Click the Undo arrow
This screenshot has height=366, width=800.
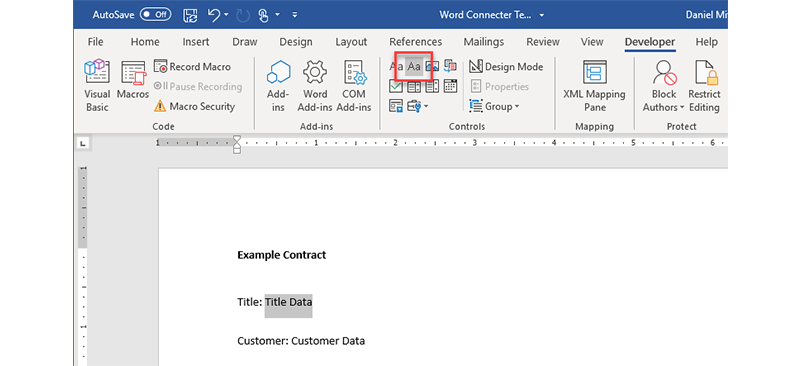coord(214,15)
